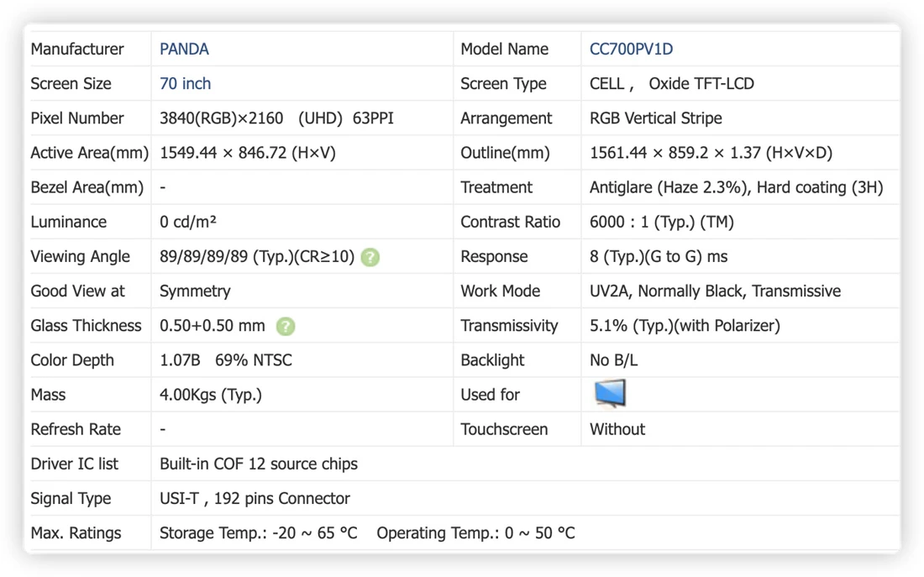Select 'RGB Vertical Stripe' value
Viewport: 924px width, 577px height.
[x=656, y=118]
